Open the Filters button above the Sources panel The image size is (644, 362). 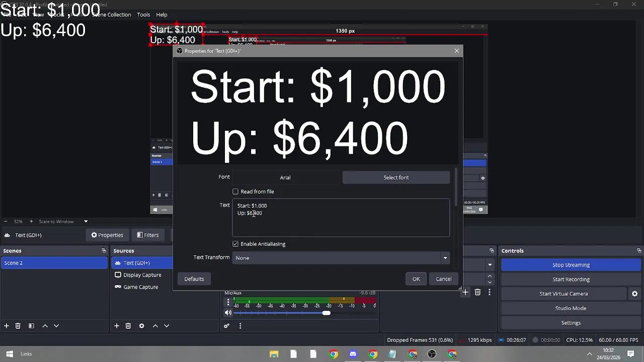pos(147,235)
